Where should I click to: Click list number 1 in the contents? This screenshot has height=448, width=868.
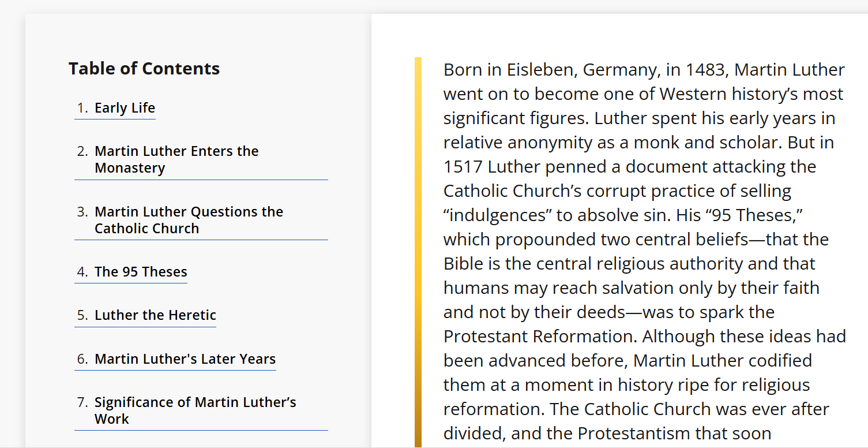[82, 108]
